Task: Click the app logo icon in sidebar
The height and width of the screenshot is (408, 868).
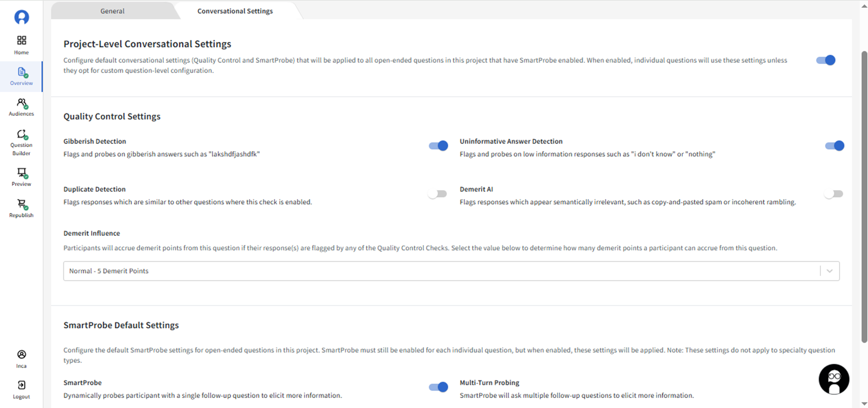Action: click(21, 17)
